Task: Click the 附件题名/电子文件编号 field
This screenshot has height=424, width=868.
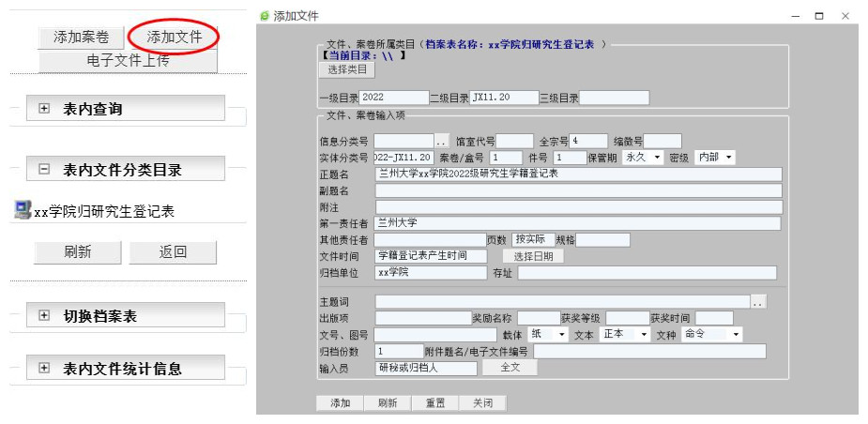Action: [x=650, y=352]
